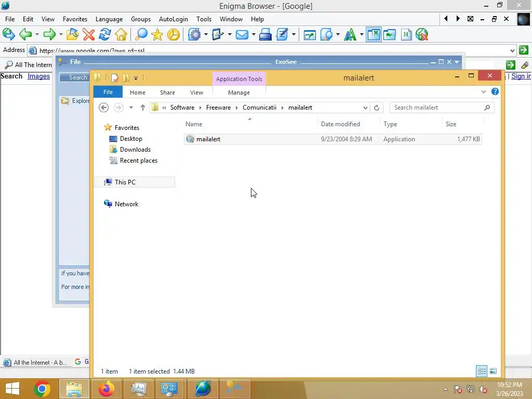
Task: Click the envelope Mail icon
Action: [242, 34]
